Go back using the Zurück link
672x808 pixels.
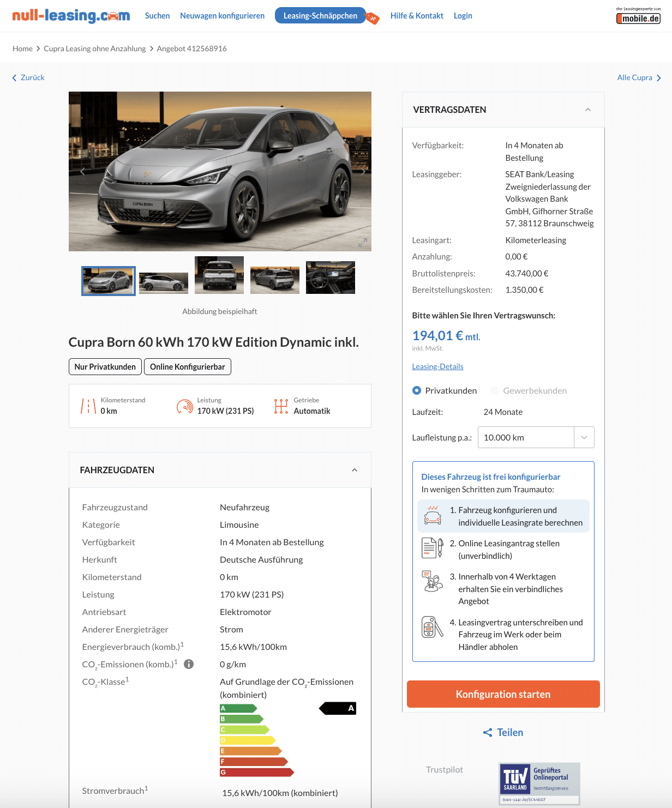(33, 77)
